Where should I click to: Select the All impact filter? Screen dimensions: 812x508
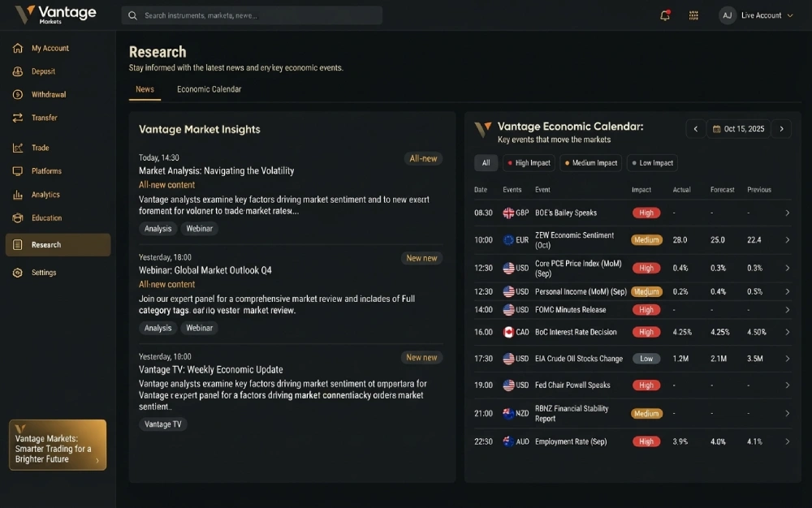pyautogui.click(x=486, y=163)
